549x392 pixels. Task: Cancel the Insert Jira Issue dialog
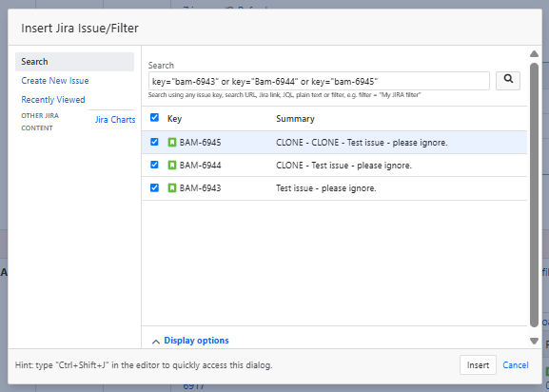pyautogui.click(x=516, y=365)
